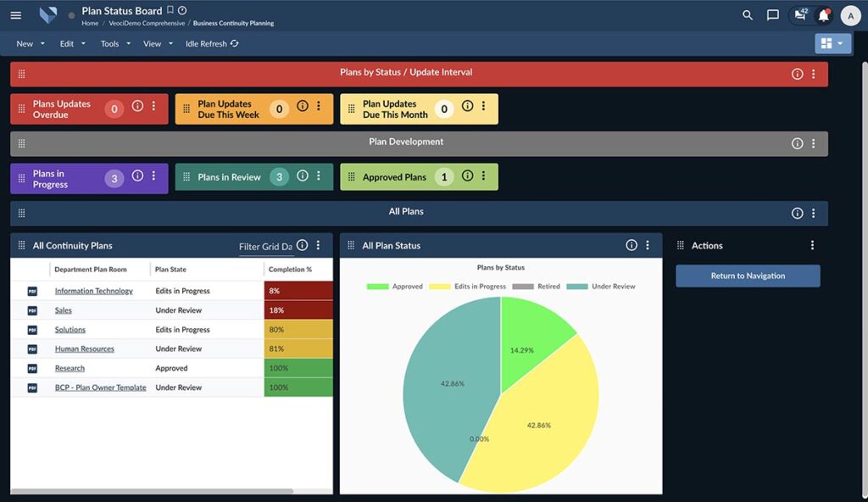Open the notifications bell icon

click(x=822, y=15)
